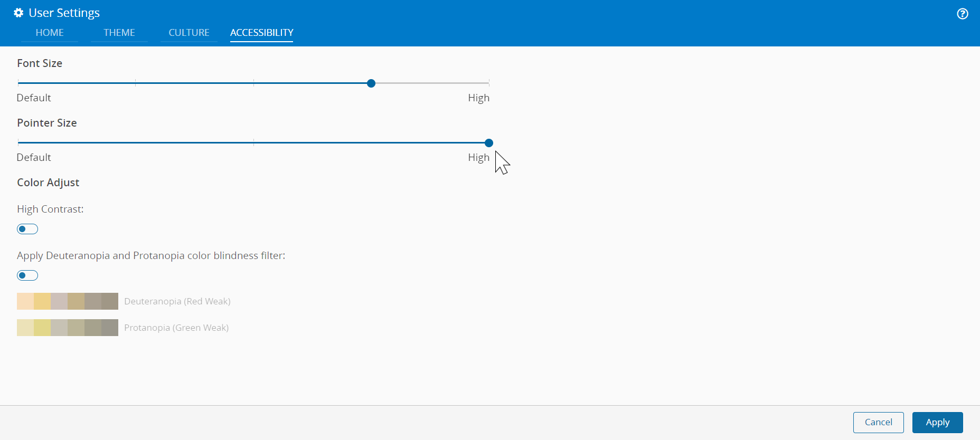
Task: Click the help question mark icon
Action: coord(963,14)
